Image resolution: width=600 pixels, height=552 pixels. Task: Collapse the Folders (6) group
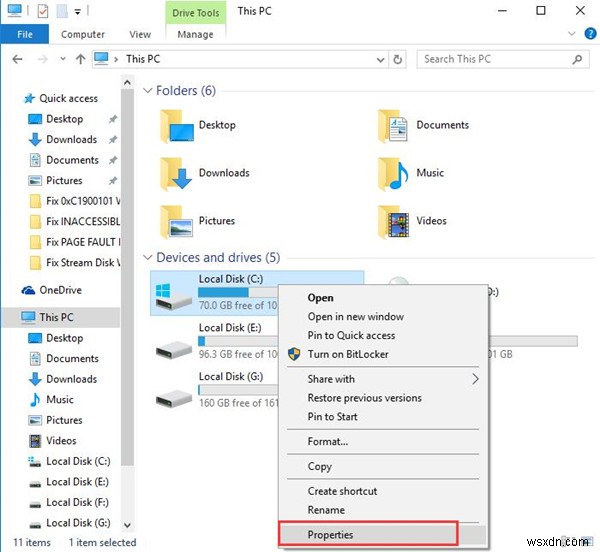point(148,91)
